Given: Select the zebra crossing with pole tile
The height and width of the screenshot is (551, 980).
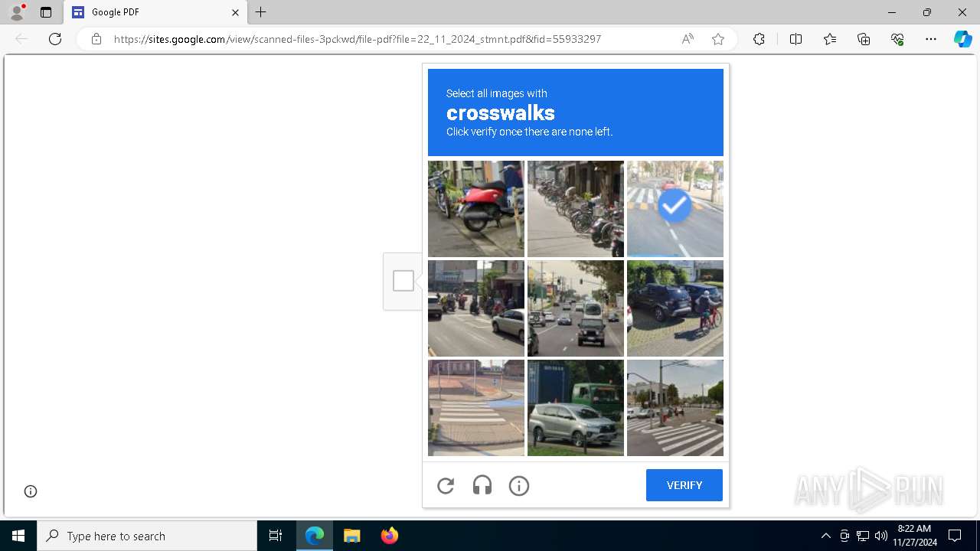Looking at the screenshot, I should click(x=675, y=408).
